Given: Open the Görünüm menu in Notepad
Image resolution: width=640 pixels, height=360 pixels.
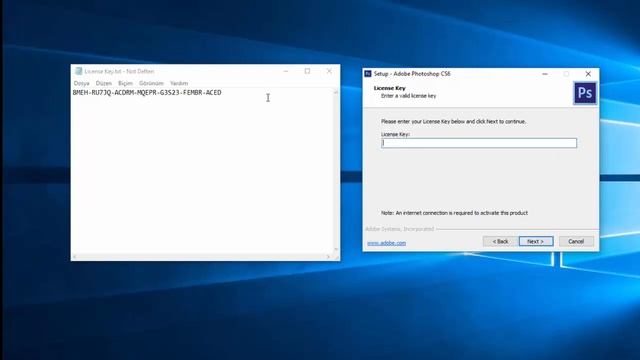Looking at the screenshot, I should tap(151, 83).
